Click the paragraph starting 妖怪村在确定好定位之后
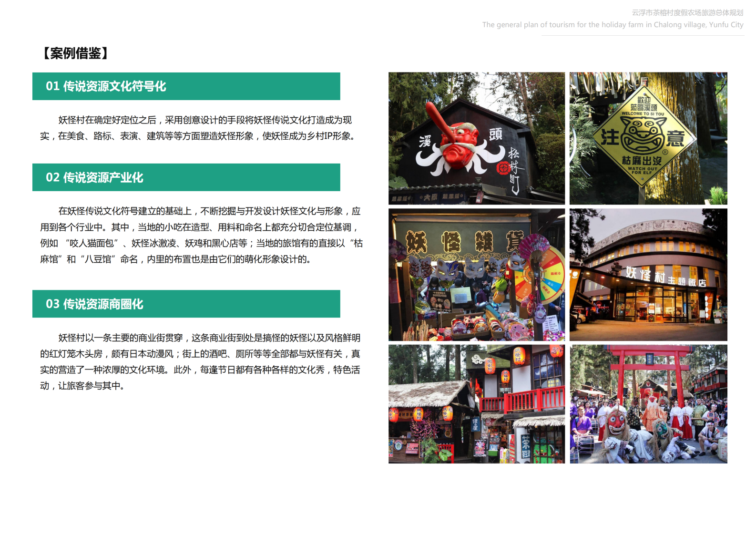The width and height of the screenshot is (756, 535). [x=198, y=128]
